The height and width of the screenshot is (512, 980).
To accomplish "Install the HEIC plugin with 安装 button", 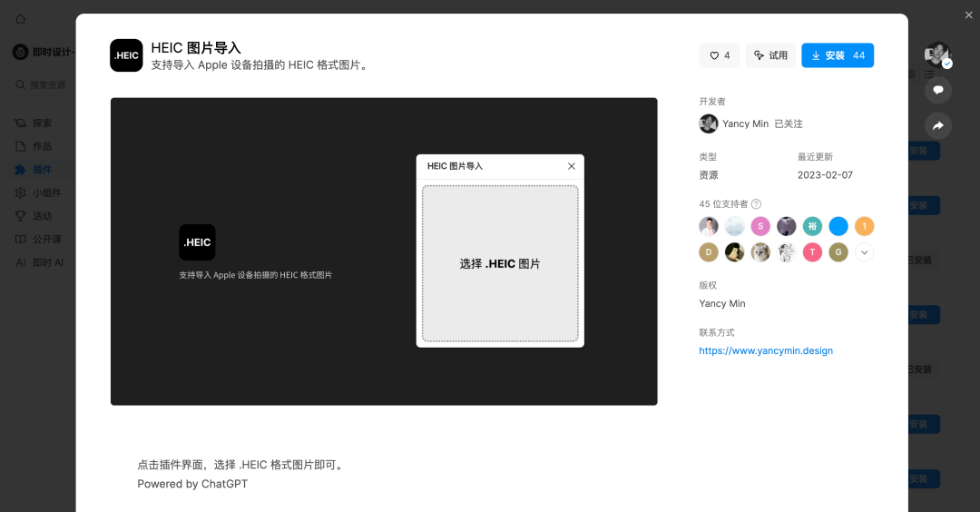I will (x=838, y=55).
